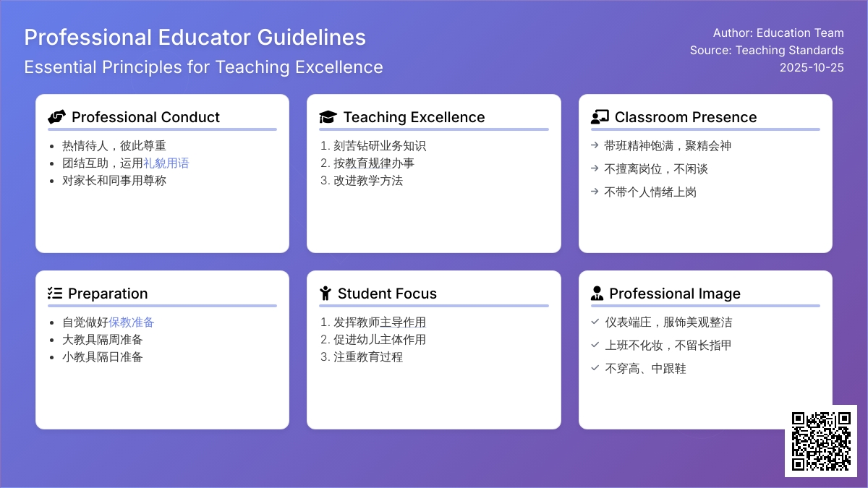Viewport: 868px width, 488px height.
Task: Click the handshake icon beside Professional Conduct
Action: (x=56, y=117)
